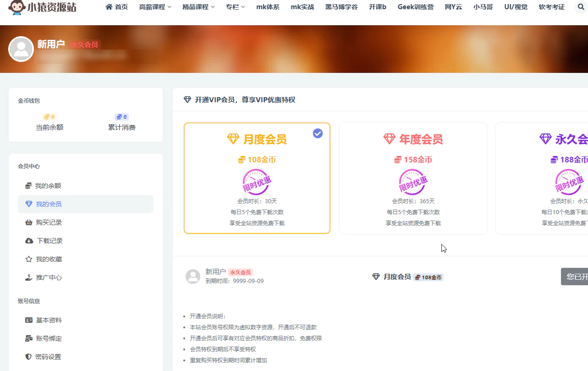Open the Geek训练营 navigation item
Image resolution: width=588 pixels, height=371 pixels.
416,7
